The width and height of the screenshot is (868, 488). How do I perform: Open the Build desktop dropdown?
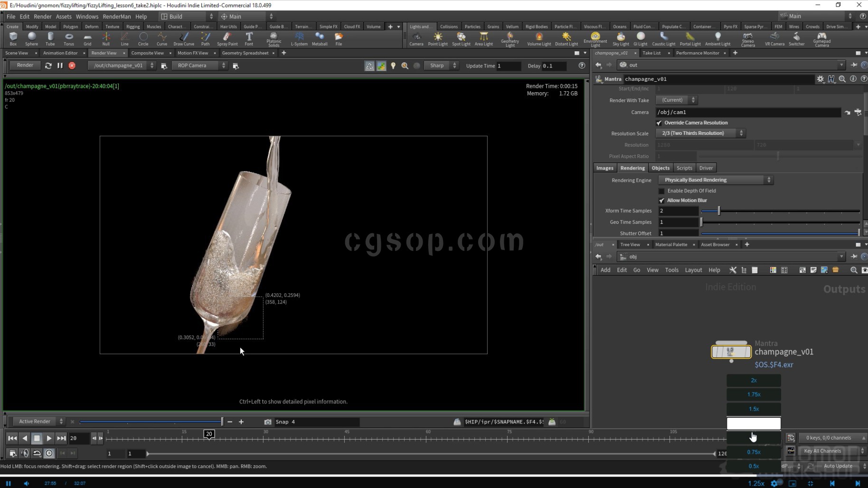click(188, 16)
